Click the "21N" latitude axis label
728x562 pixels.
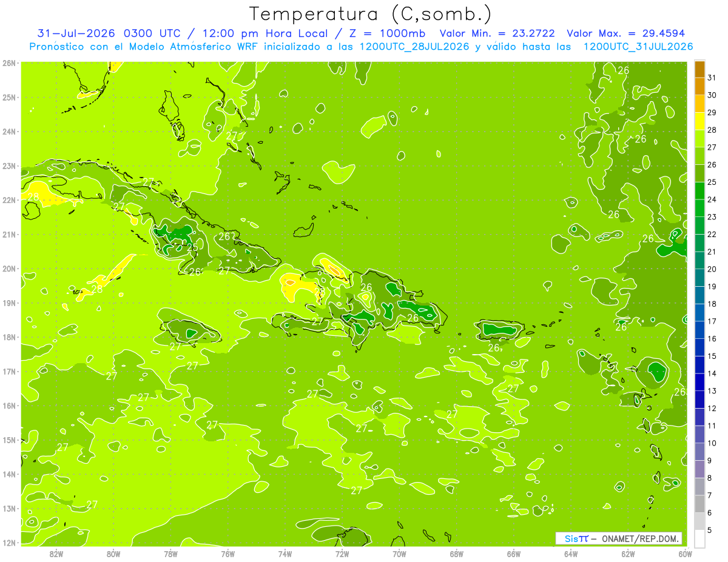coord(9,234)
